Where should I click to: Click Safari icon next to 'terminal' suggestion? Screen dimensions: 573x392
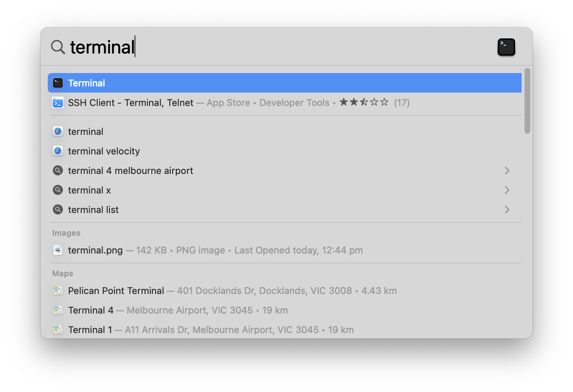[58, 132]
